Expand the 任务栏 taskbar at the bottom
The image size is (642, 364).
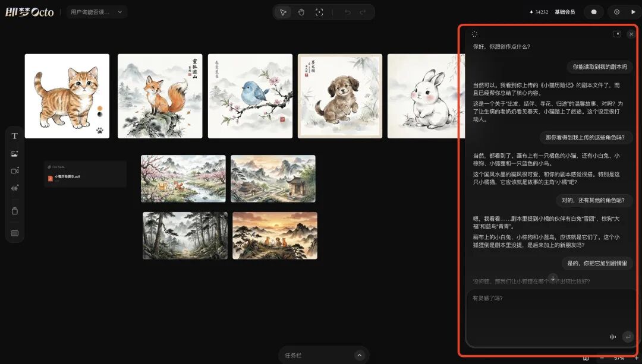(359, 354)
